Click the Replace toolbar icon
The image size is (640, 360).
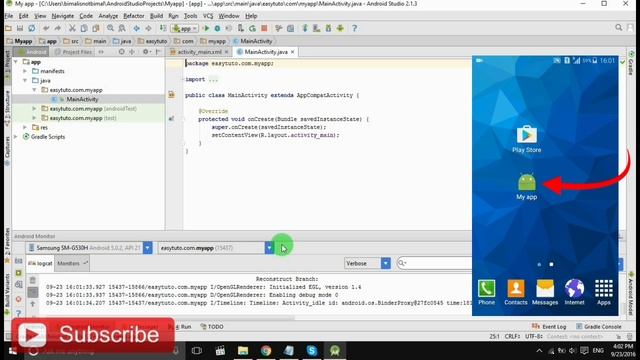122,28
